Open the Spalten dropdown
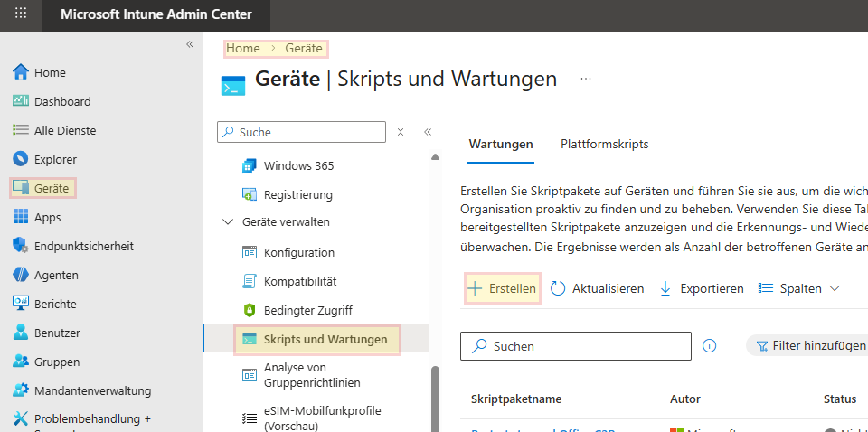This screenshot has width=868, height=432. click(x=798, y=288)
